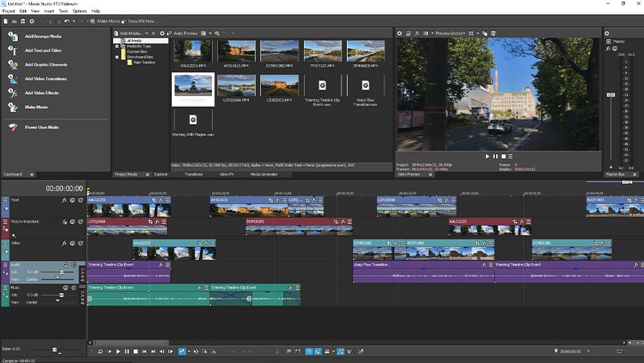The height and width of the screenshot is (363, 644).
Task: Open the Add Text and Titles wizard
Action: pyautogui.click(x=43, y=50)
